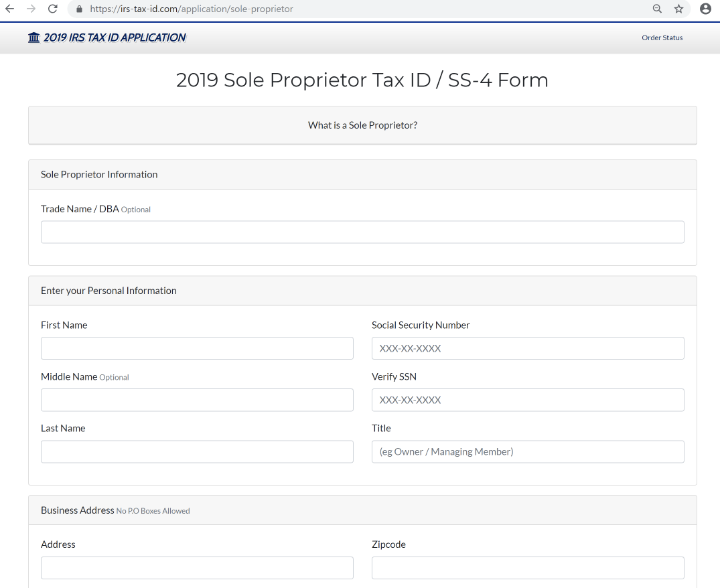Image resolution: width=720 pixels, height=588 pixels.
Task: Focus the Social Security Number field
Action: tap(528, 348)
